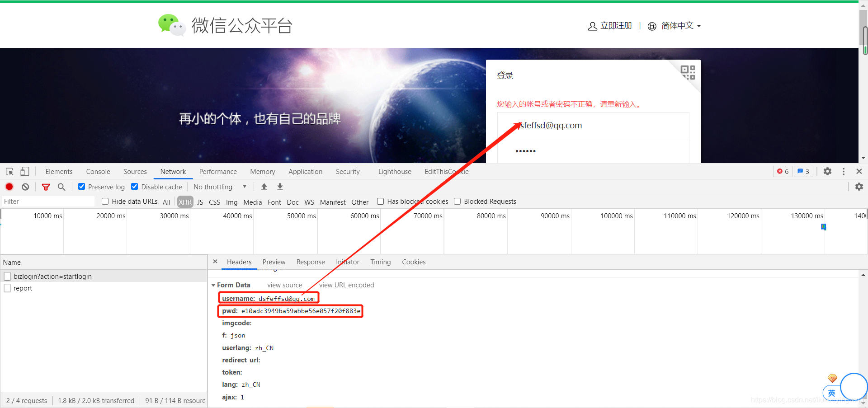This screenshot has height=408, width=868.
Task: Click the timeline request marker
Action: pos(824,227)
